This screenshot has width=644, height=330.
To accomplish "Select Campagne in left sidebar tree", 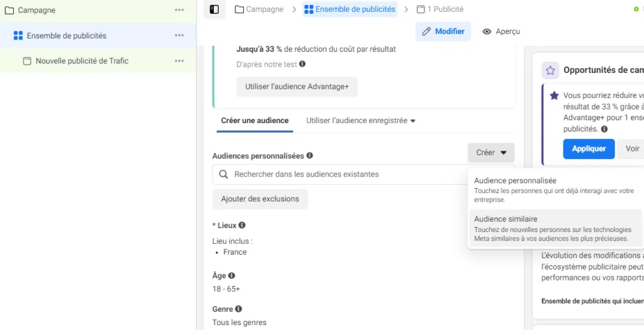I will click(97, 10).
